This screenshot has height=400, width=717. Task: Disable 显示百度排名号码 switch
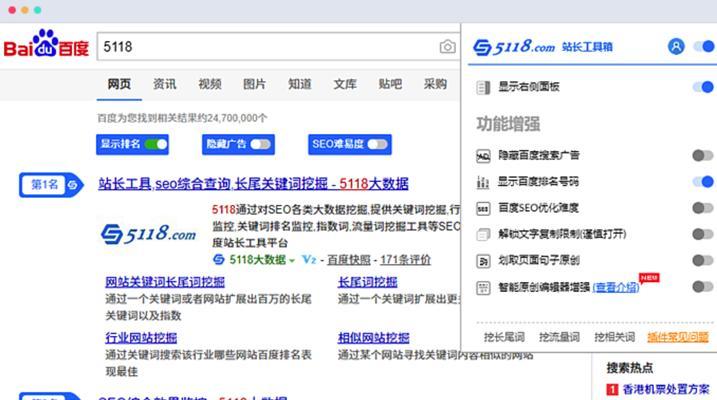704,182
